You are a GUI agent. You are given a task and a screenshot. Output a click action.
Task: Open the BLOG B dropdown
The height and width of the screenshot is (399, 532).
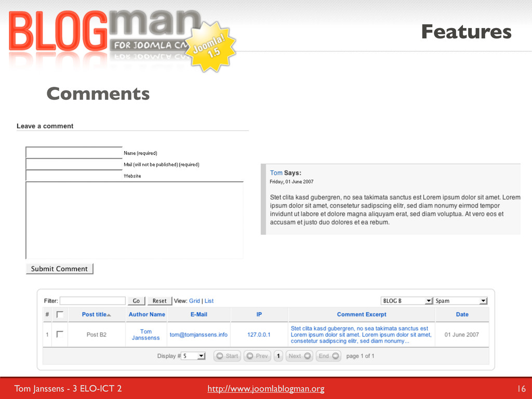(406, 301)
